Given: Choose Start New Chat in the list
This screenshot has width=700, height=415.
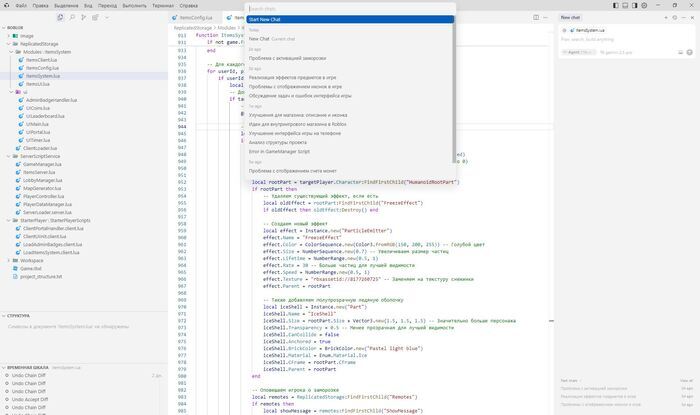Looking at the screenshot, I should [350, 19].
